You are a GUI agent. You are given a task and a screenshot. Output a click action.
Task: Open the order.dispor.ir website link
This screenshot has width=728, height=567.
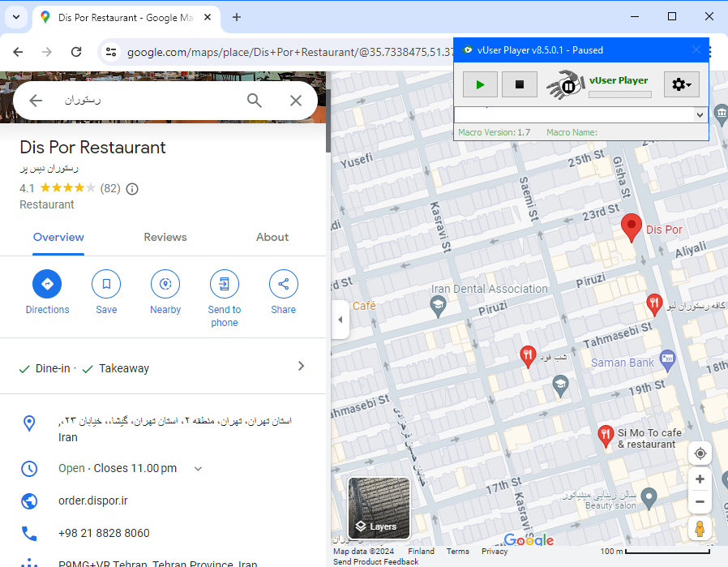[x=93, y=500]
